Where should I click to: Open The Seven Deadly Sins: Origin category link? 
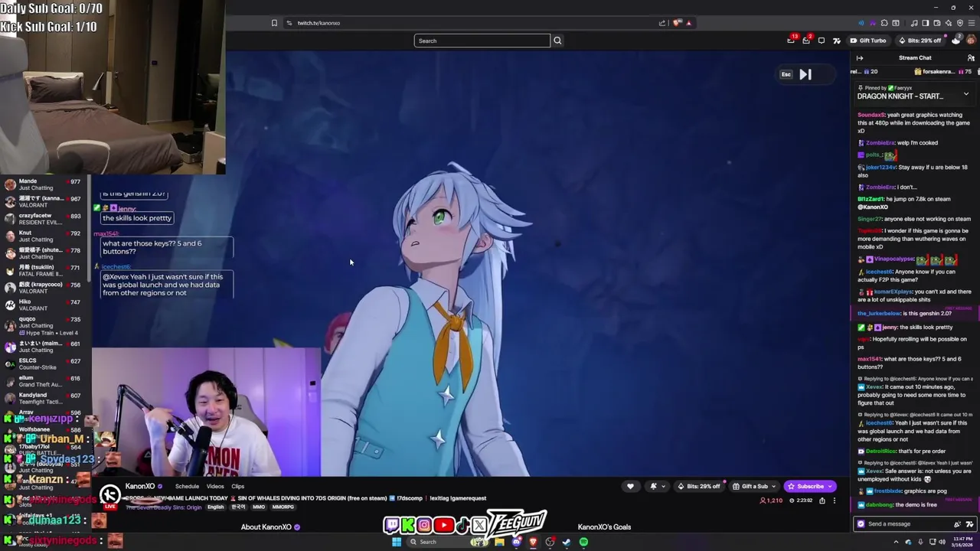[x=163, y=507]
